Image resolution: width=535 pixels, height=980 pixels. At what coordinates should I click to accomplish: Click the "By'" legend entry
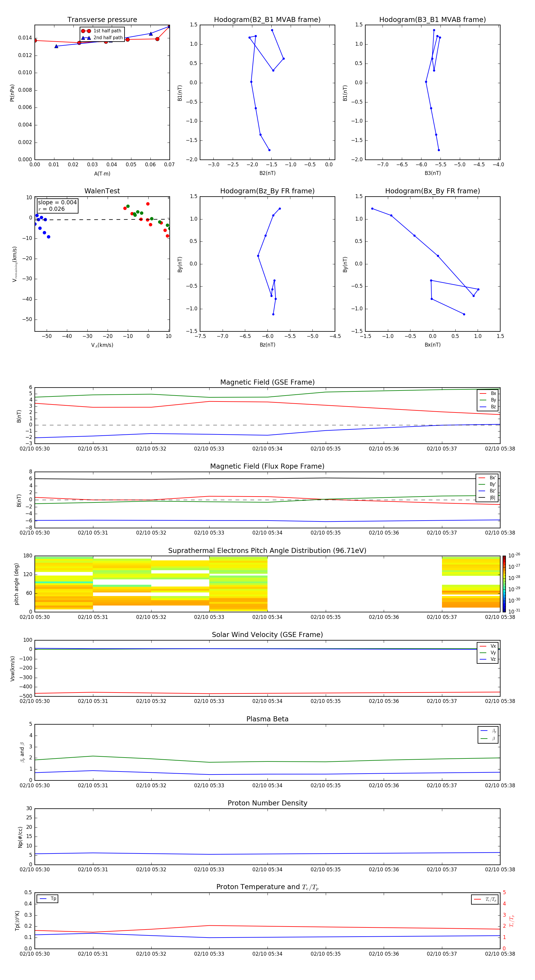coord(487,485)
